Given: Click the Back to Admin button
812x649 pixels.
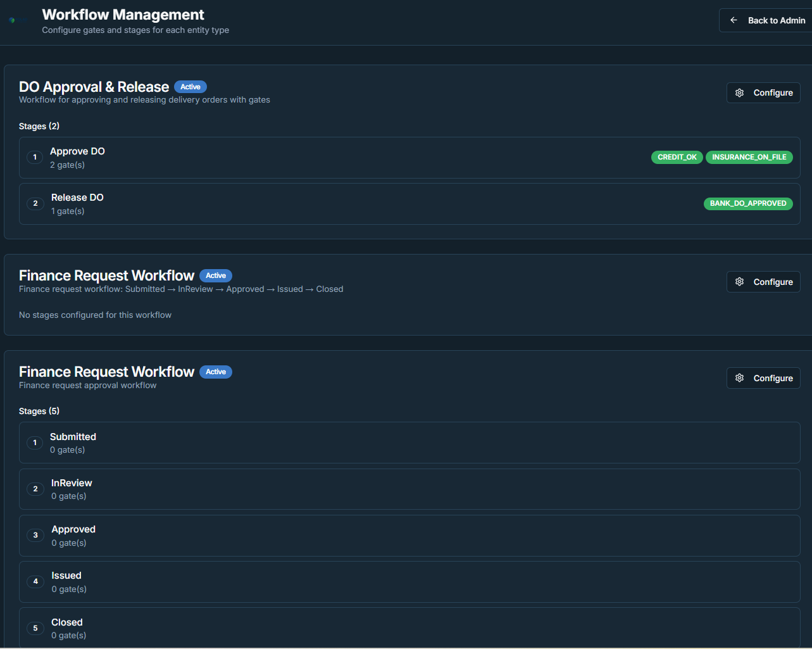Looking at the screenshot, I should point(766,20).
